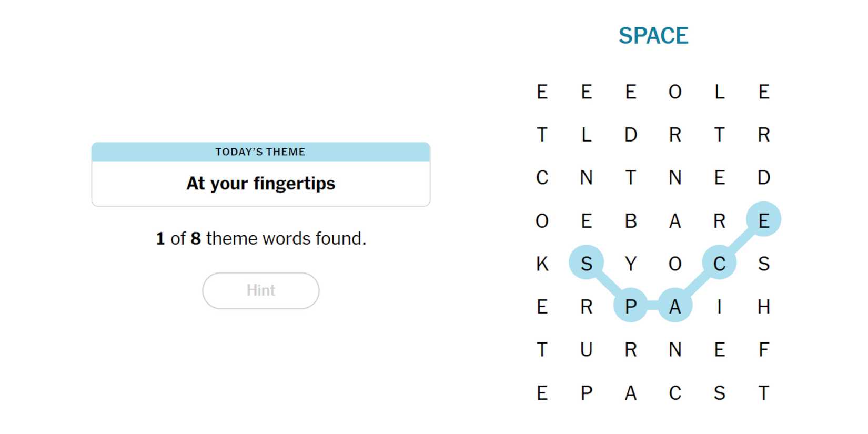Select the letter U in grid
The height and width of the screenshot is (434, 868).
586,349
